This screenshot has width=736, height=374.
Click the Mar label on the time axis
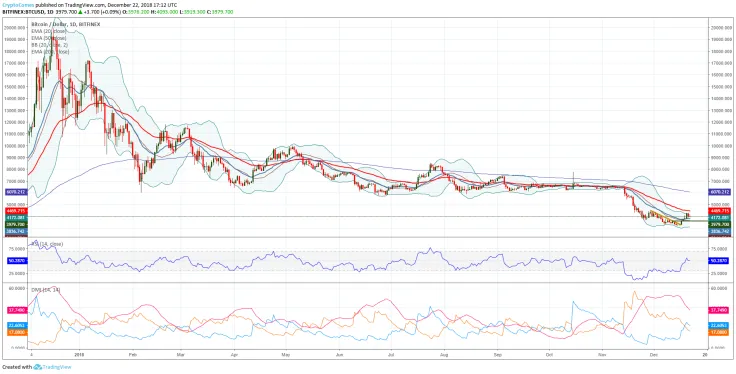[181, 356]
